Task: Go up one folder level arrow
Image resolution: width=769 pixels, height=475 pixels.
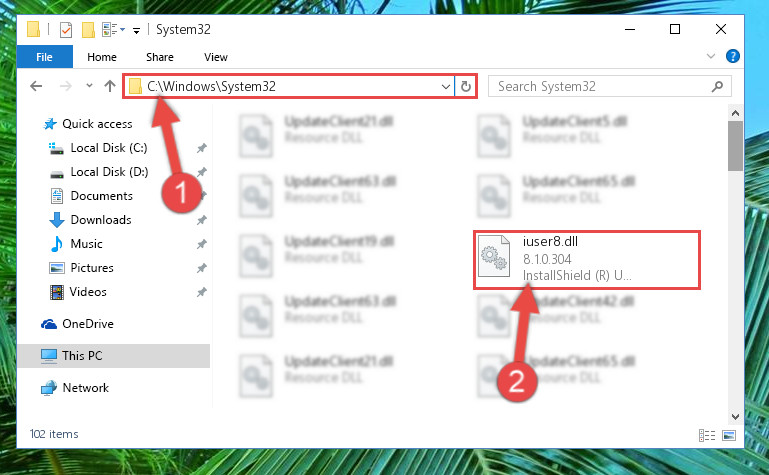Action: 110,86
